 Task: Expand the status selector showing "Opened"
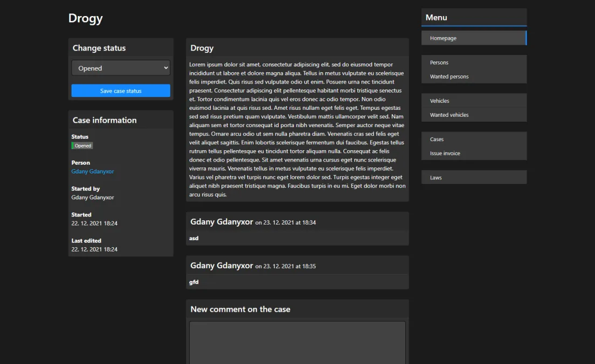[120, 67]
